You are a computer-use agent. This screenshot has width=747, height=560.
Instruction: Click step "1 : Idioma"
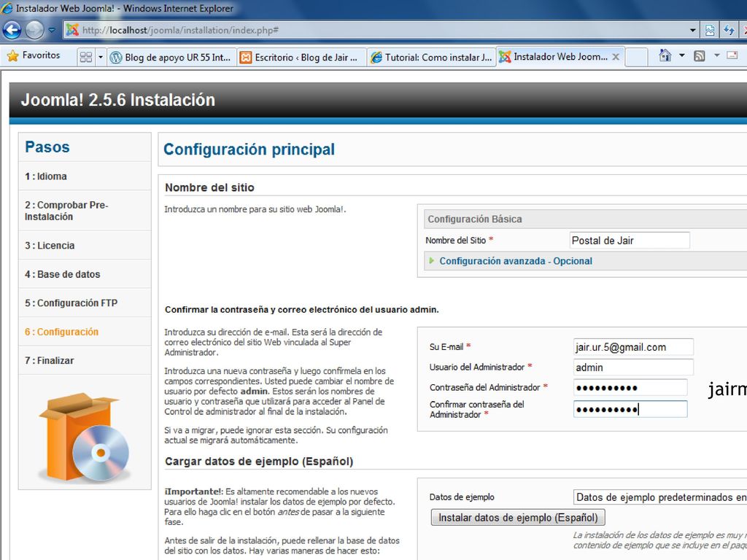click(46, 176)
